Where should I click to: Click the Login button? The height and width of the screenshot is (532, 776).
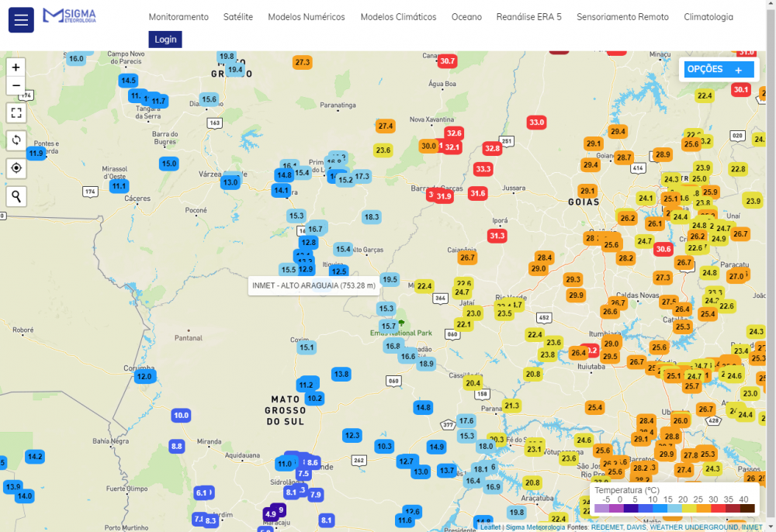point(165,40)
